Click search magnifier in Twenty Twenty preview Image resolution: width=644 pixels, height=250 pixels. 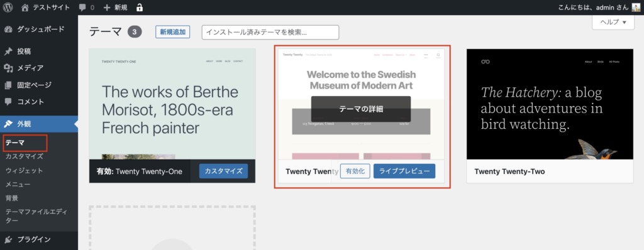(x=438, y=55)
